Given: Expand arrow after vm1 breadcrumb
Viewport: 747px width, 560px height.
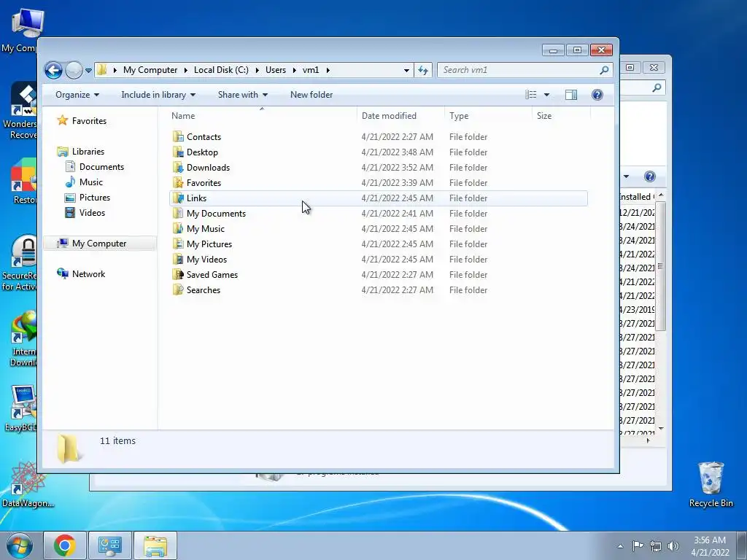Looking at the screenshot, I should (328, 70).
